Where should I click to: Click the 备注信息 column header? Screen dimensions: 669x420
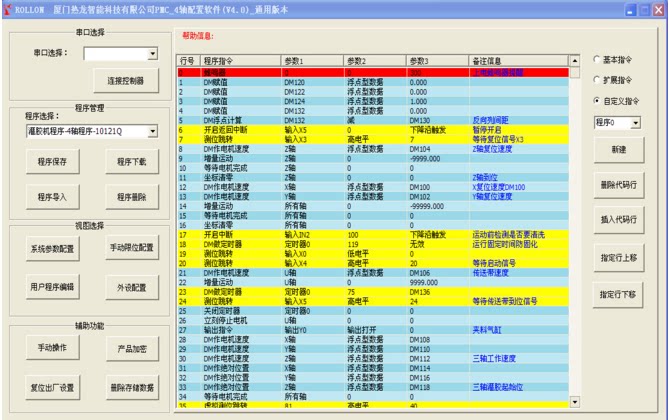coord(519,61)
